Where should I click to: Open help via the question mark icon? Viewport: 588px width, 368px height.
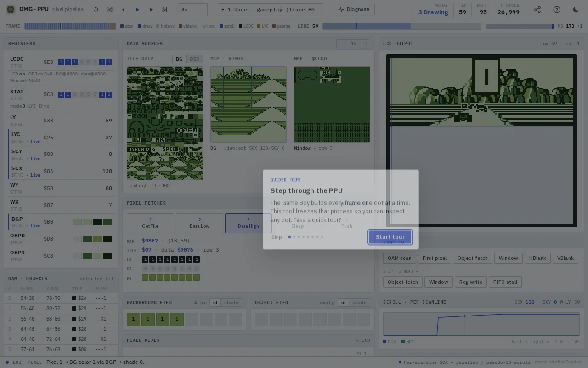[557, 9]
